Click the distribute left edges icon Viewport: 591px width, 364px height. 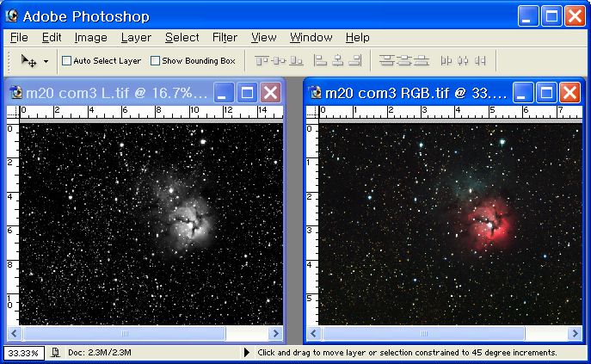446,61
